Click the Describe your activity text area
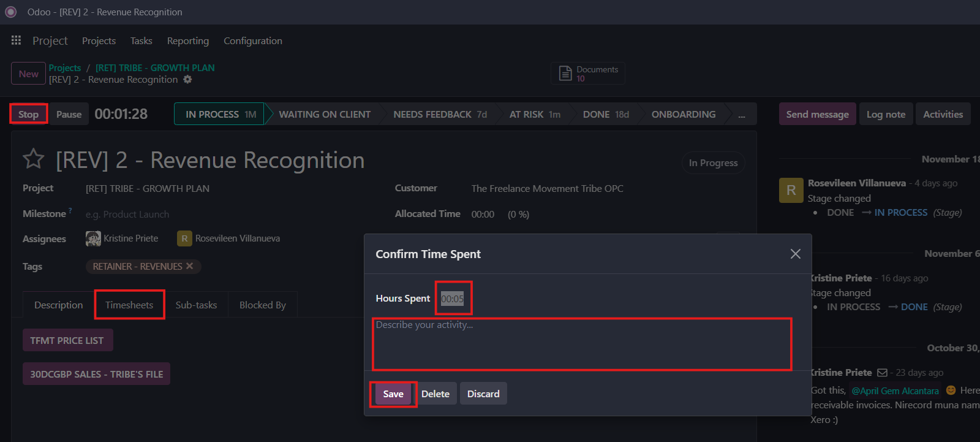Image resolution: width=980 pixels, height=442 pixels. pos(581,344)
